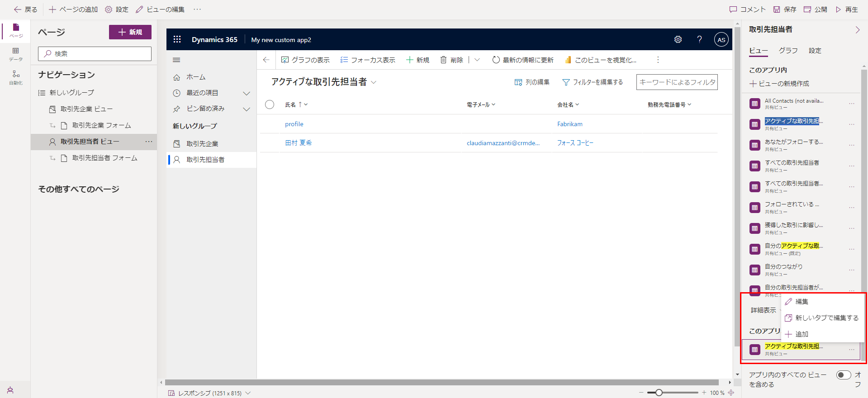Expand 最近の項目 in the site map
Screen dimensions: 868x398
click(x=247, y=93)
